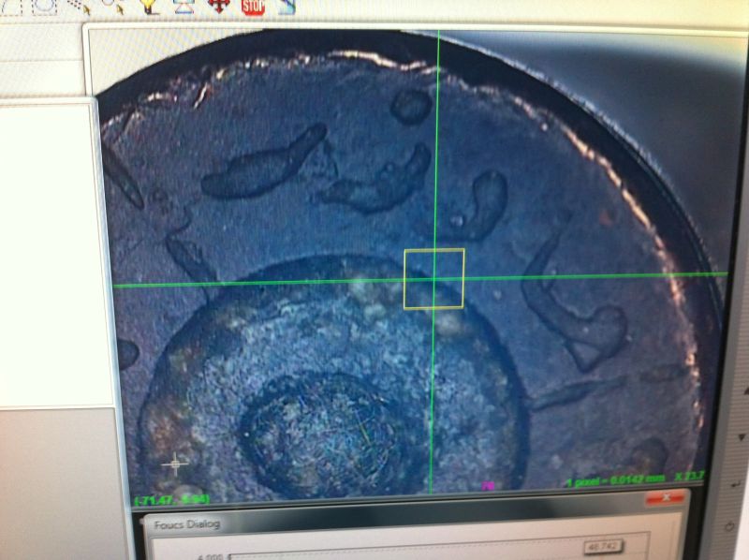
Task: Click the light-blue monitor icon in toolbar
Action: click(184, 6)
